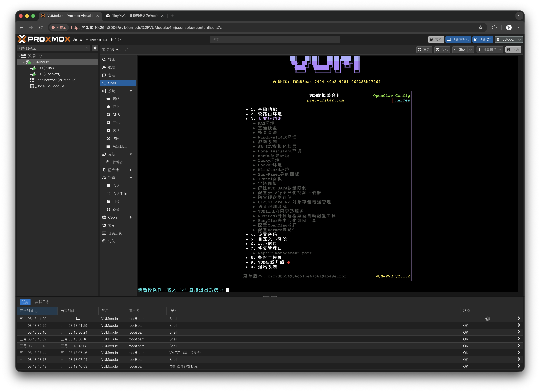Bookmark this page with the star icon
This screenshot has width=540, height=392.
click(480, 28)
